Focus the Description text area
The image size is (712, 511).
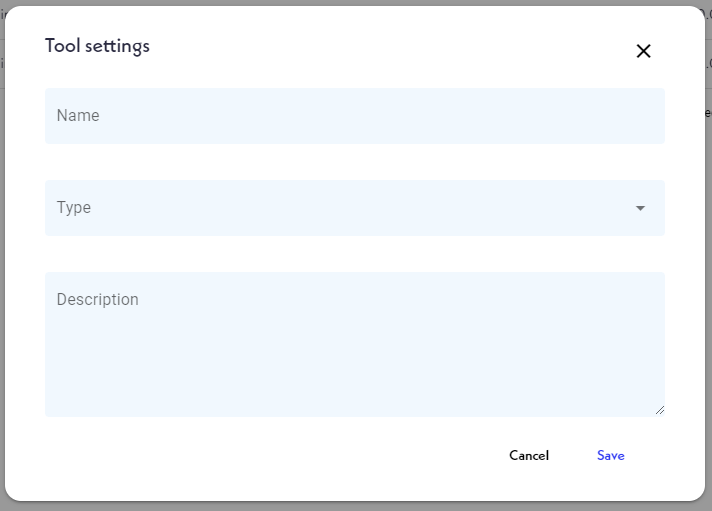pyautogui.click(x=354, y=344)
